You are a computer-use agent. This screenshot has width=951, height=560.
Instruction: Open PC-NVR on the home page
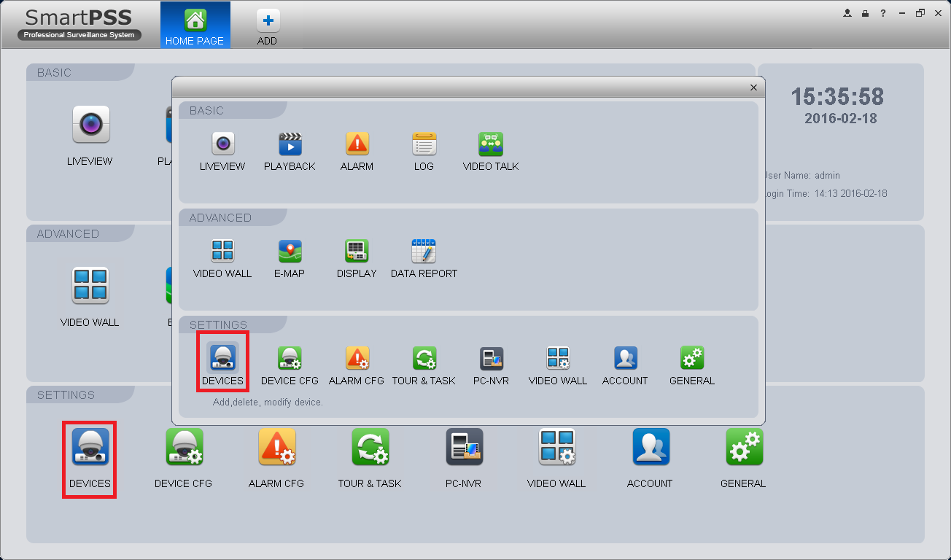point(464,446)
